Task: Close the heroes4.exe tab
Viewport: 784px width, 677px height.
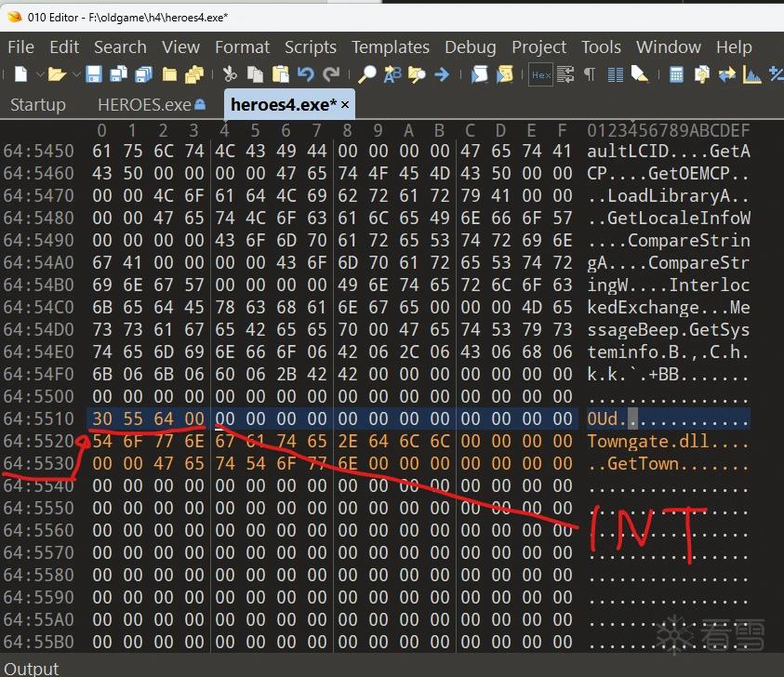Action: point(345,104)
